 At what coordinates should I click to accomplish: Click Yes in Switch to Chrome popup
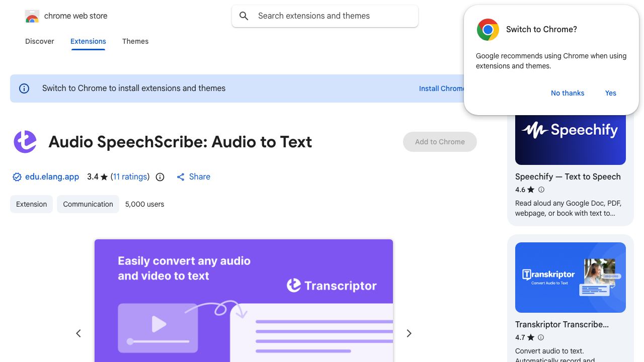tap(611, 93)
